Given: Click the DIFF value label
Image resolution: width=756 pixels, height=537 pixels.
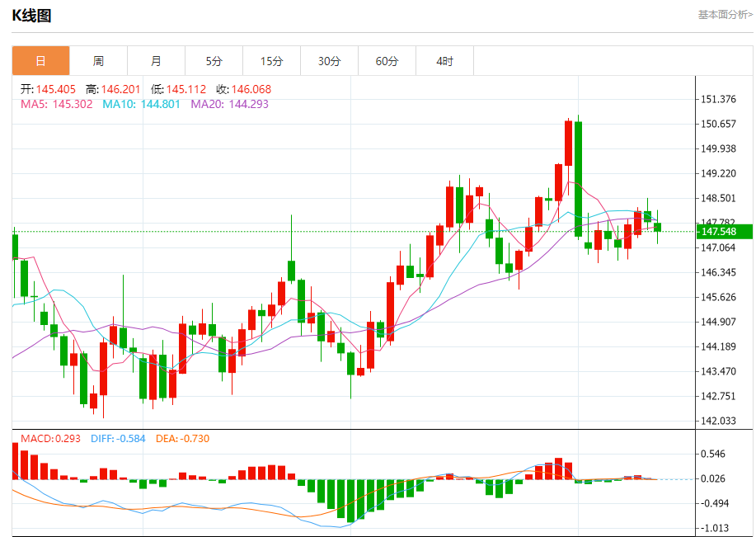Looking at the screenshot, I should pyautogui.click(x=118, y=439).
